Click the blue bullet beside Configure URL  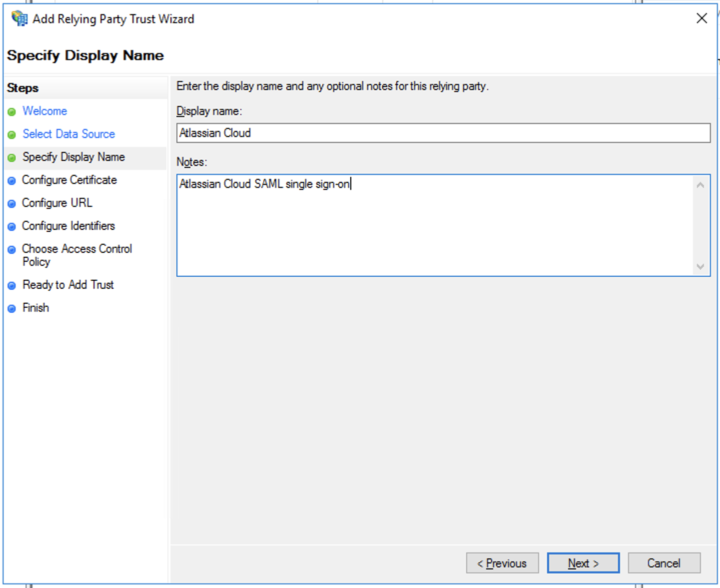click(x=11, y=204)
